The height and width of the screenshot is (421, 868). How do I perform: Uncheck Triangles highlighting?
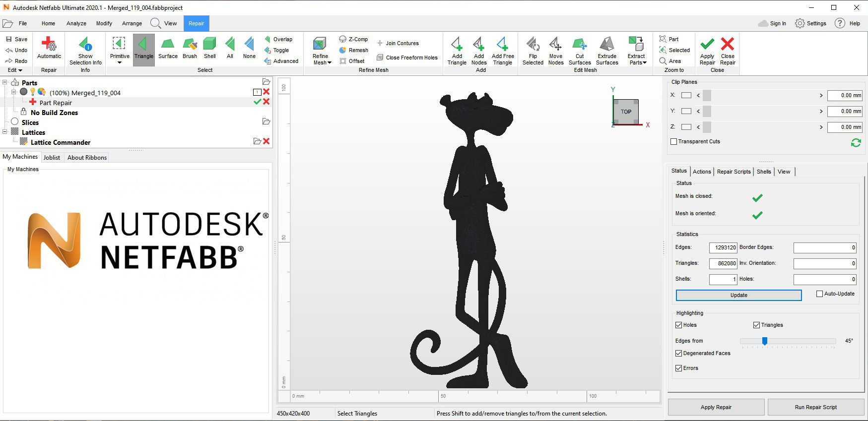point(756,325)
